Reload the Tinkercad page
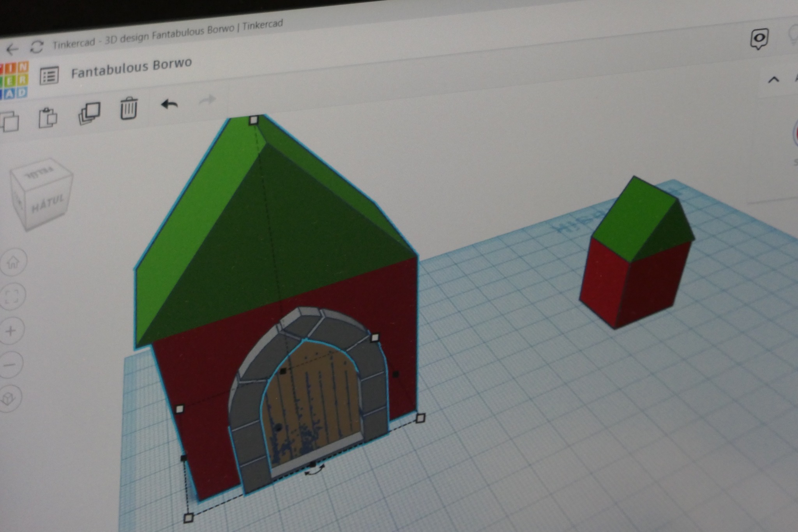The height and width of the screenshot is (532, 798). point(37,47)
